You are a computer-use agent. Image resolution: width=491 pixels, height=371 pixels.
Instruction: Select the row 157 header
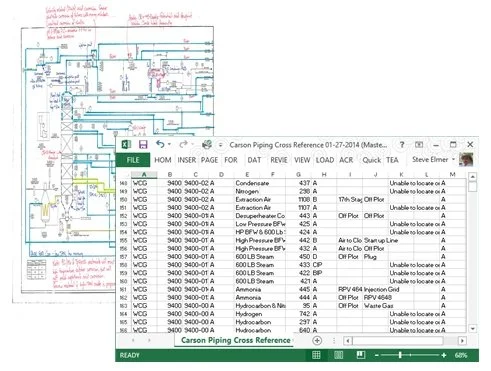click(x=123, y=257)
